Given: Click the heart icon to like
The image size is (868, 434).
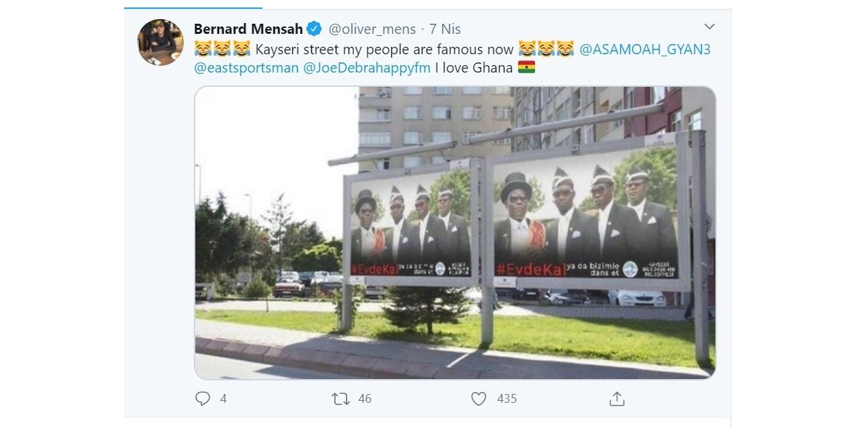Looking at the screenshot, I should click(478, 399).
